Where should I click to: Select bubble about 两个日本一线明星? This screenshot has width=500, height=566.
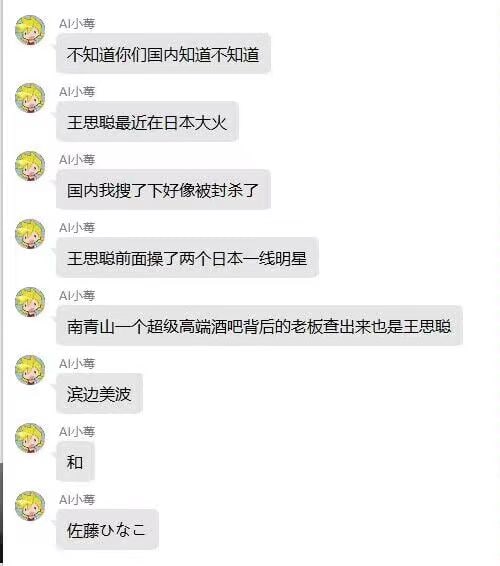pyautogui.click(x=187, y=257)
